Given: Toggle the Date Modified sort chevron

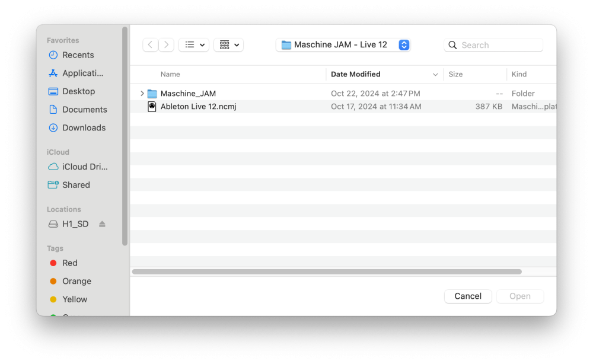Looking at the screenshot, I should click(x=435, y=75).
